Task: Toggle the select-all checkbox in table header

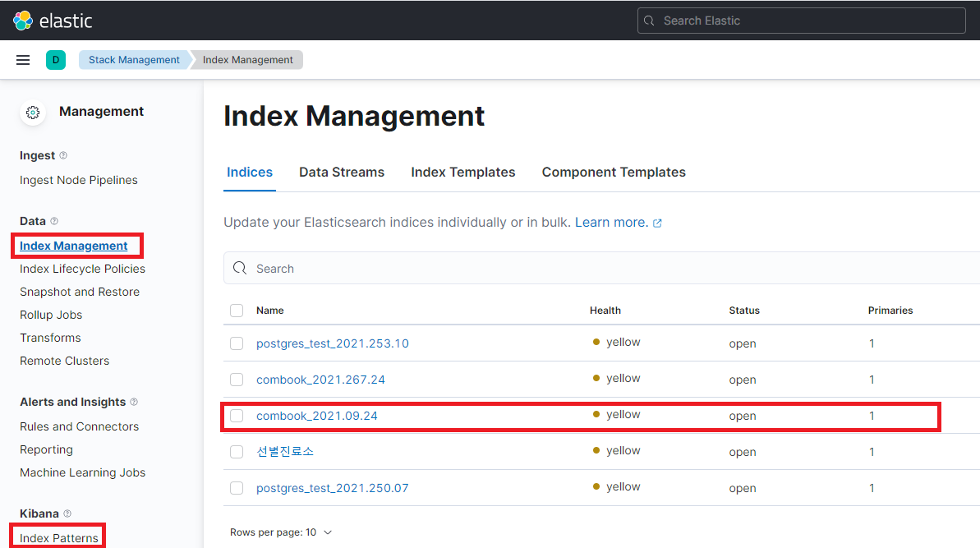Action: (x=237, y=311)
